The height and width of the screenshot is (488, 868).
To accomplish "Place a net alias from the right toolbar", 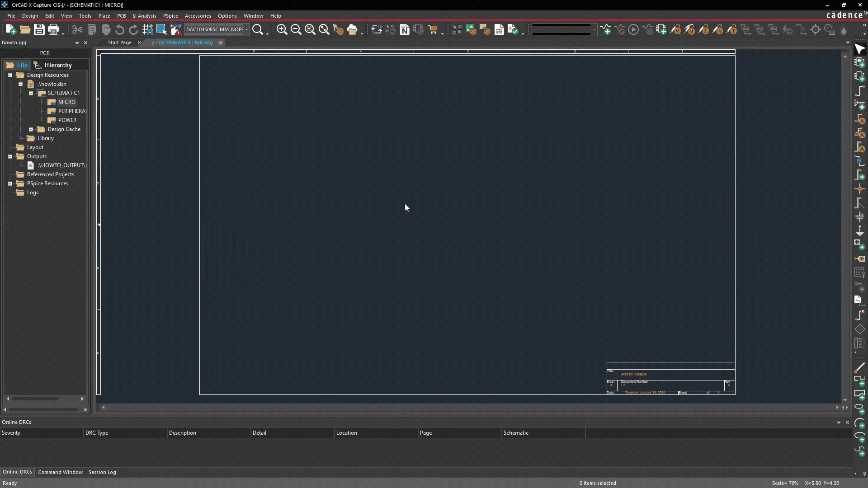I will [x=860, y=120].
